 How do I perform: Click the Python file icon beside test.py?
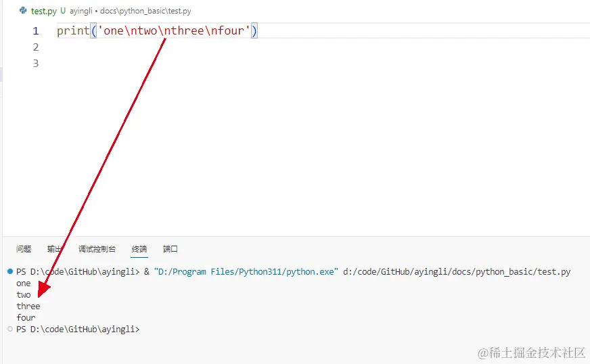(x=23, y=11)
